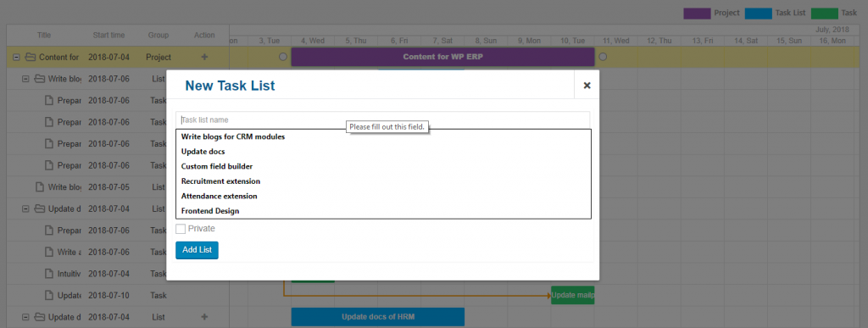Click 'Project' group cell in 'Content for' row
The height and width of the screenshot is (328, 868).
coord(159,57)
